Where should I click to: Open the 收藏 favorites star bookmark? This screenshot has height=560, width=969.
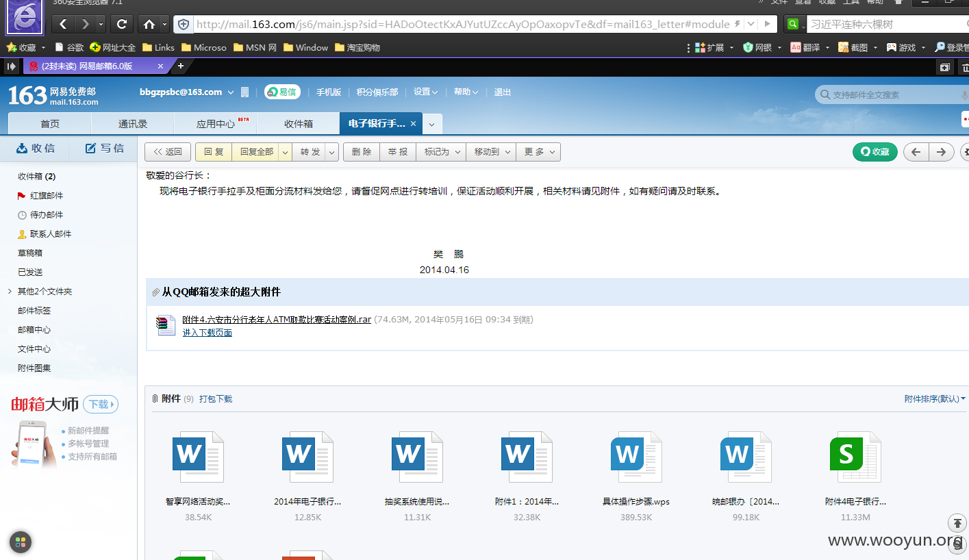tap(21, 48)
